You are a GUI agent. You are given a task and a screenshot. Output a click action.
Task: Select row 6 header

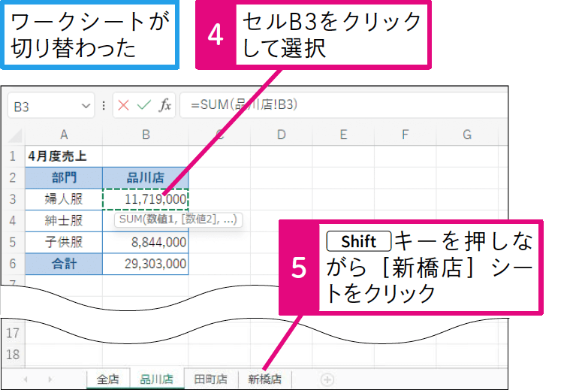click(x=13, y=264)
